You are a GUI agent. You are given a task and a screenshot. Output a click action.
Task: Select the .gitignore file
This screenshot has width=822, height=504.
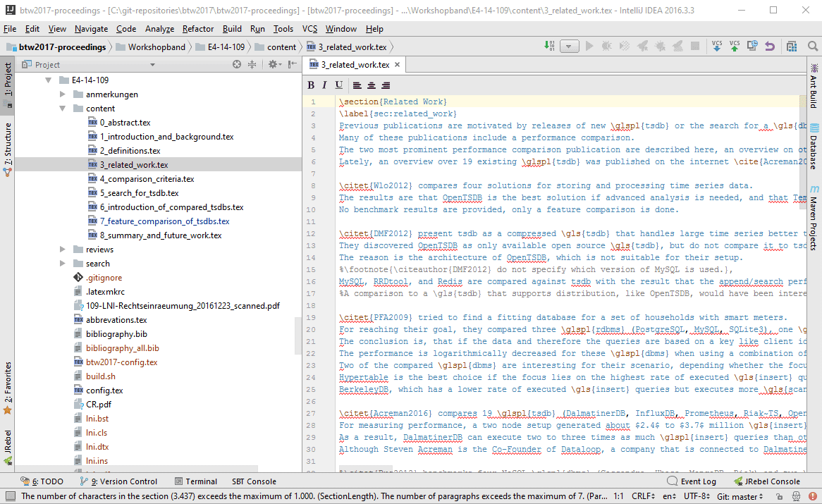104,278
